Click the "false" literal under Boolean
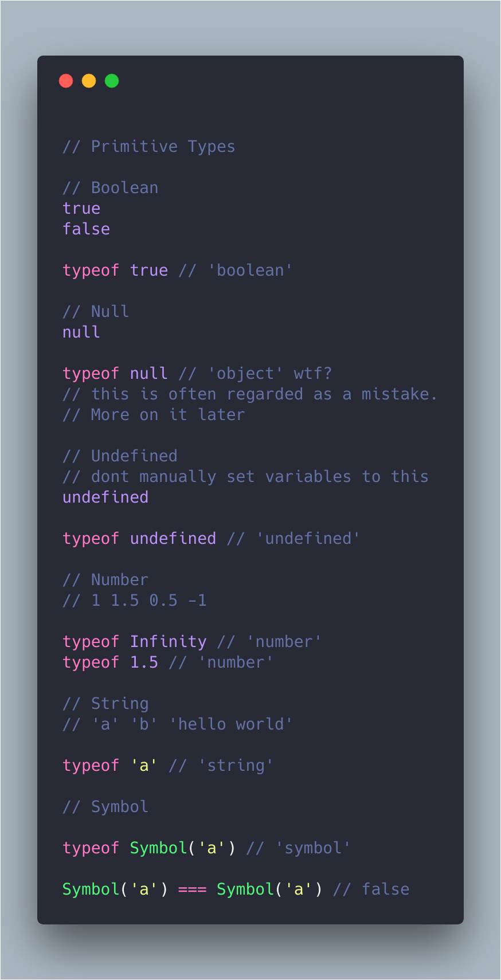This screenshot has width=501, height=980. click(86, 229)
